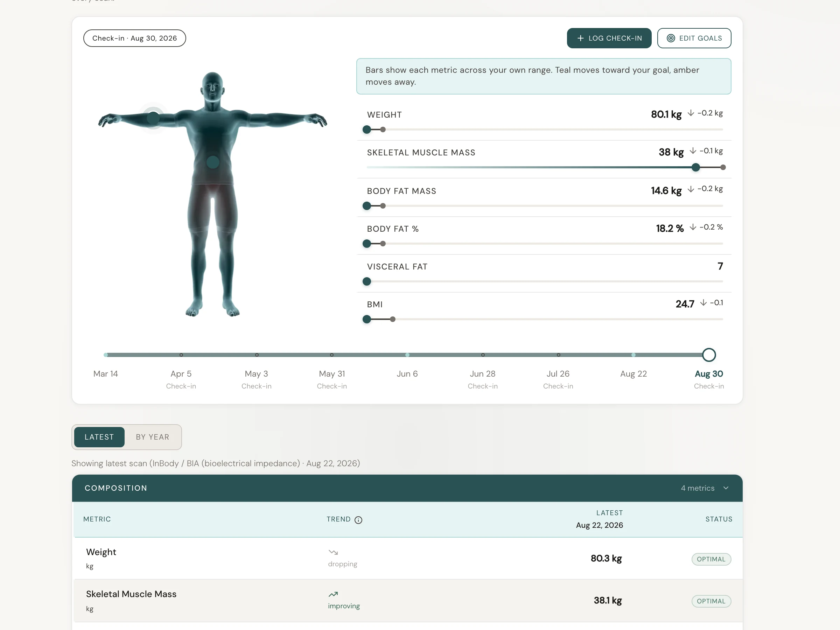Select the Latest tab
840x630 pixels.
tap(99, 437)
